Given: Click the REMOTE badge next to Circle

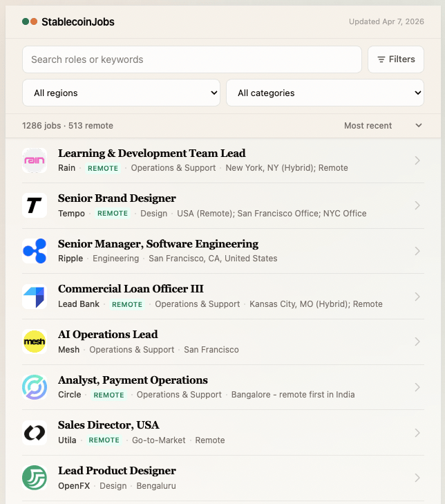Looking at the screenshot, I should point(108,395).
